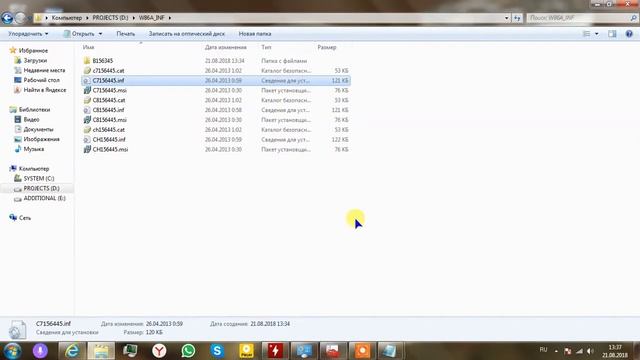This screenshot has height=360, width=640.
Task: Open the Изображения library
Action: (41, 139)
